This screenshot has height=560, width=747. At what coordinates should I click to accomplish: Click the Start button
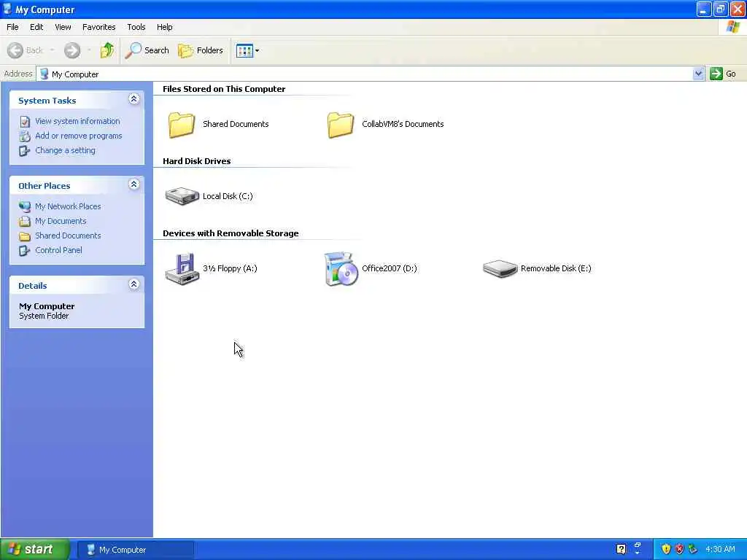click(34, 550)
